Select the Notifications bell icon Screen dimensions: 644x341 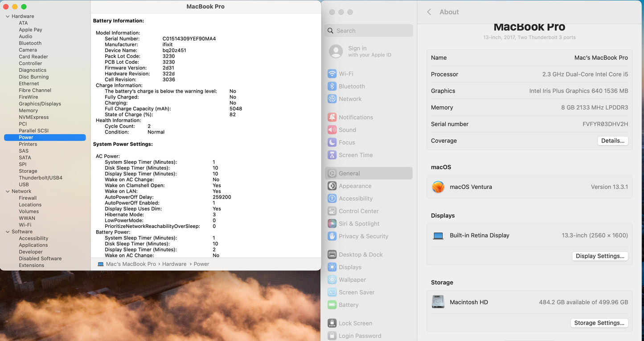(332, 118)
